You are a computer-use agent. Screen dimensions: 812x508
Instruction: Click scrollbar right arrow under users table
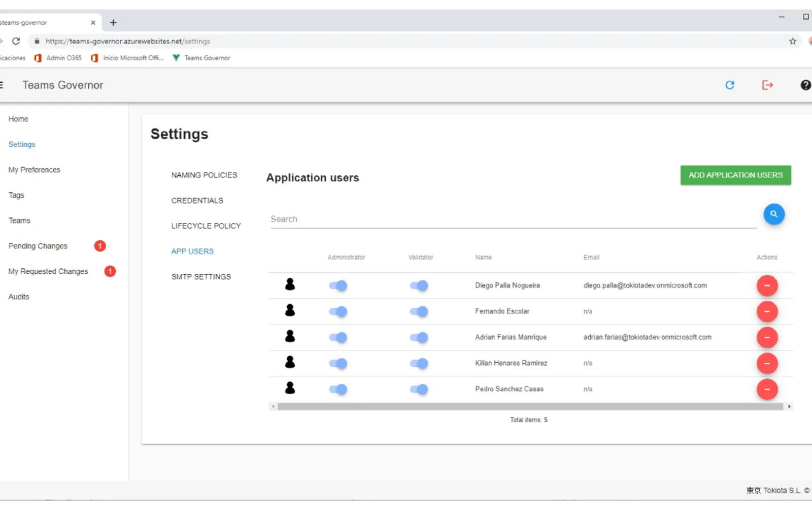789,406
